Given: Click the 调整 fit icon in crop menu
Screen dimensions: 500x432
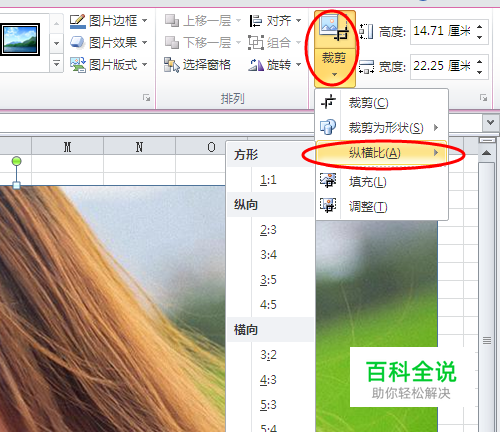Looking at the screenshot, I should coord(328,205).
